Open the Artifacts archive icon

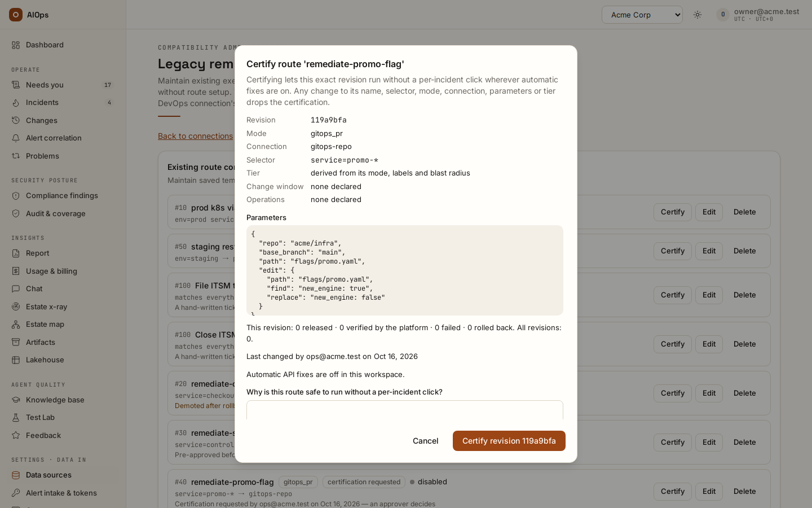coord(16,342)
